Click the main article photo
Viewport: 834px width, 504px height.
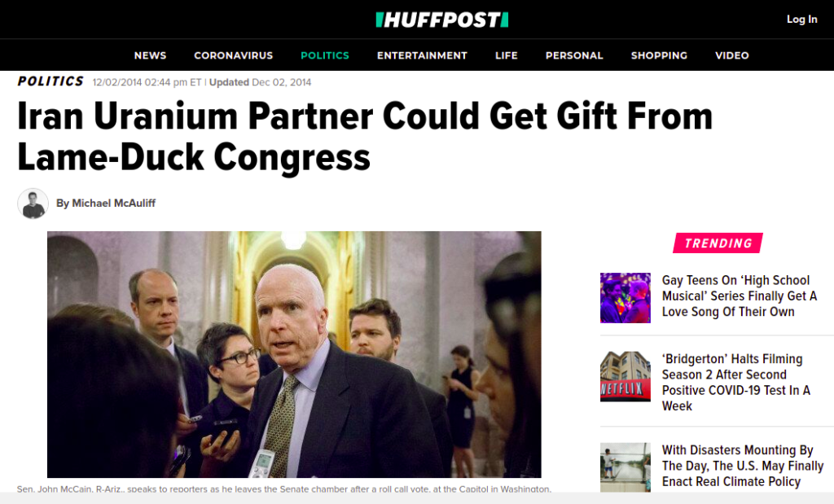coord(294,354)
